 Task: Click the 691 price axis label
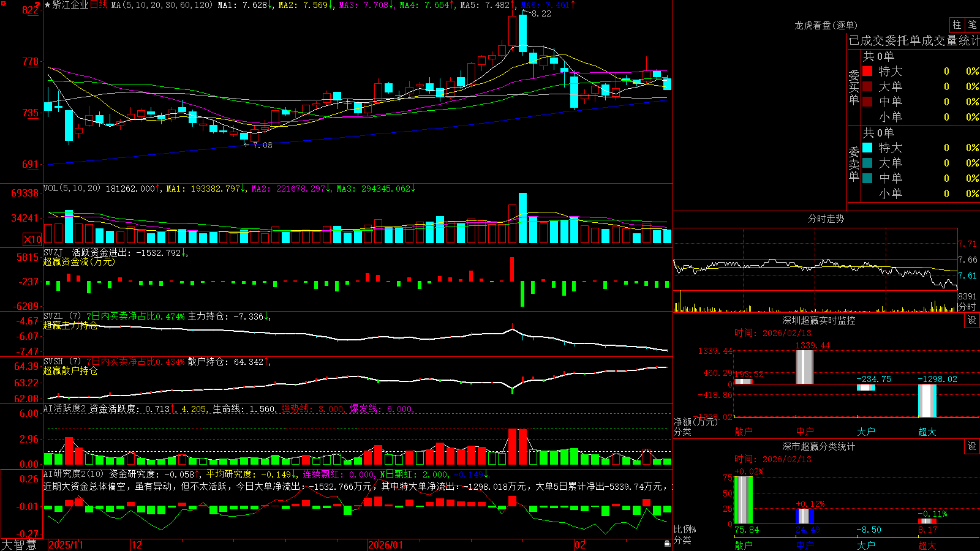(31, 164)
